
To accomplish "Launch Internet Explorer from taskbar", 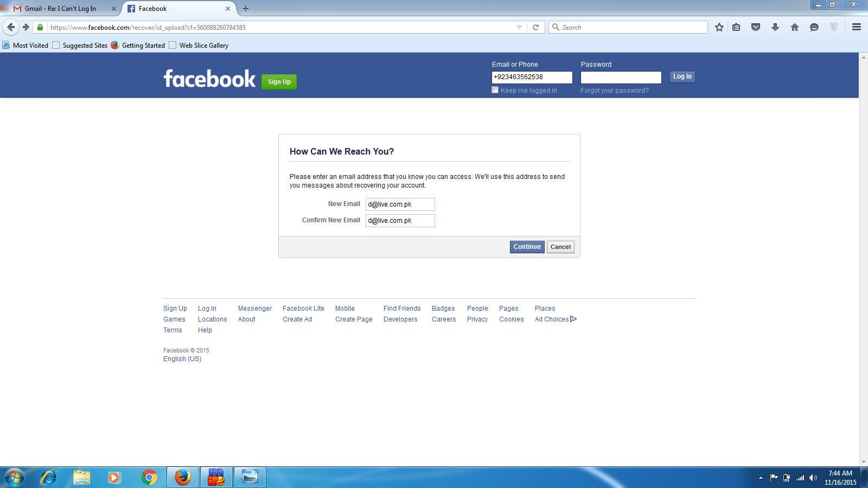I will click(x=48, y=477).
